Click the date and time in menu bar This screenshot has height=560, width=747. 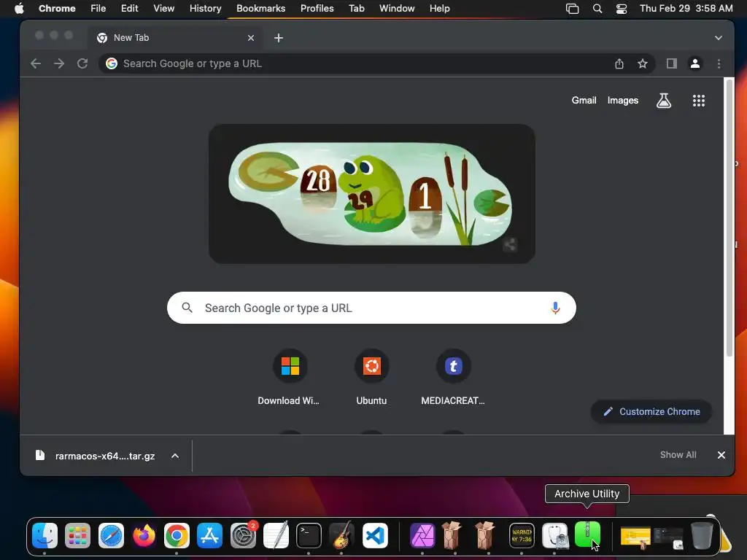tap(686, 8)
